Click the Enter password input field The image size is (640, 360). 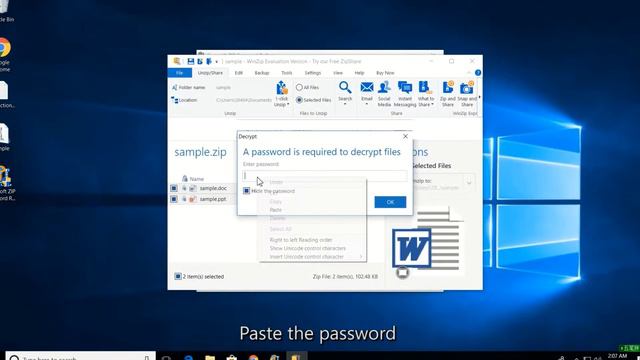pos(325,176)
